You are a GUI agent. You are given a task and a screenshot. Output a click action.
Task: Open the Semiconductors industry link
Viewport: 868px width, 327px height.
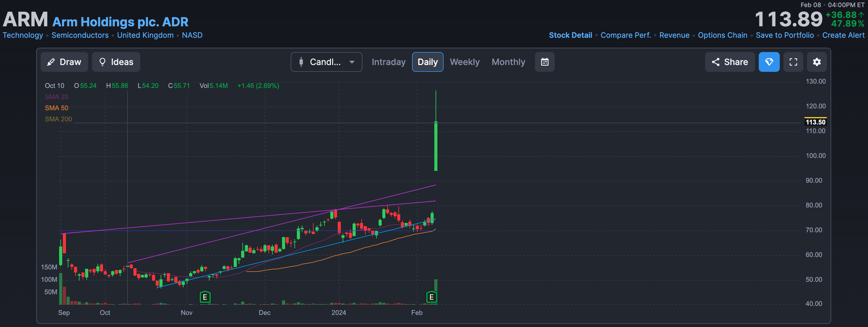(80, 35)
